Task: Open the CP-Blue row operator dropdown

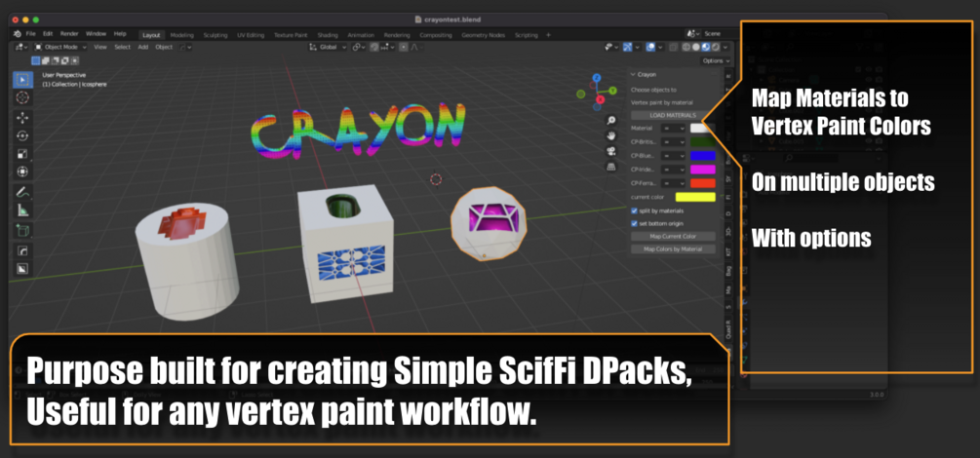Action: [x=674, y=156]
